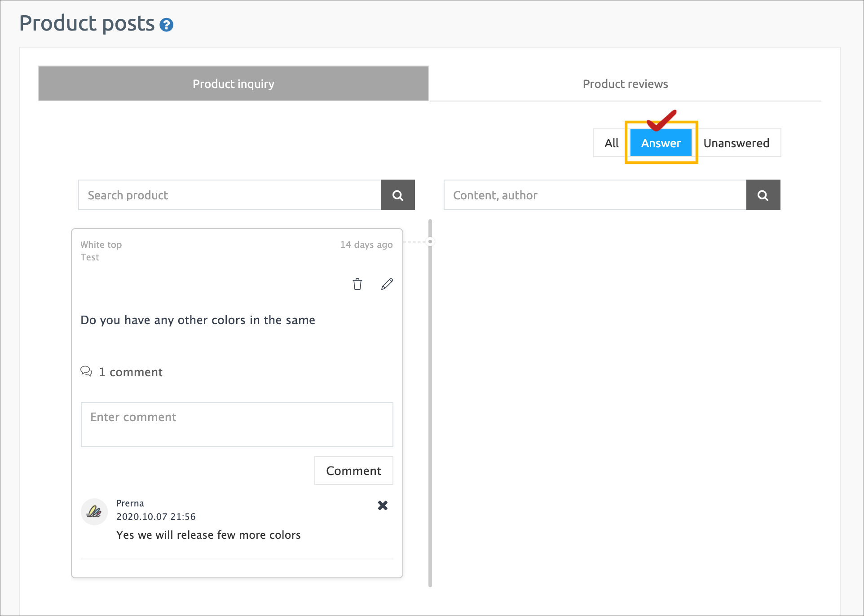This screenshot has width=864, height=616.
Task: Select the Answer filter
Action: point(661,143)
